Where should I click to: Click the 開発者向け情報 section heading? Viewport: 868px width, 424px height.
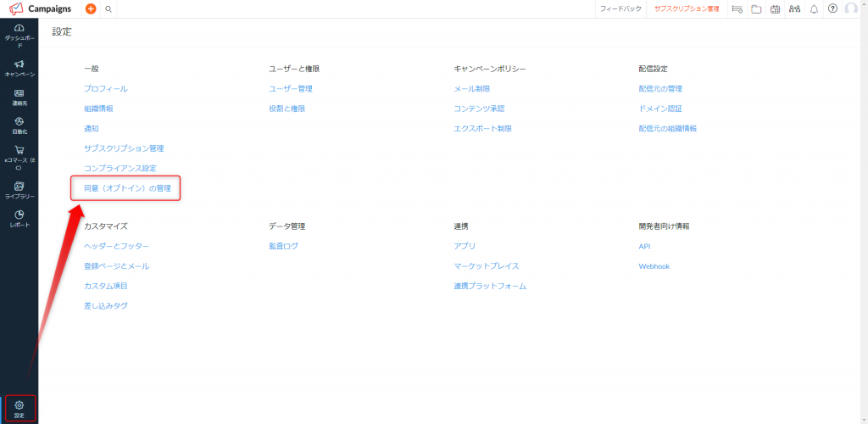[x=664, y=226]
